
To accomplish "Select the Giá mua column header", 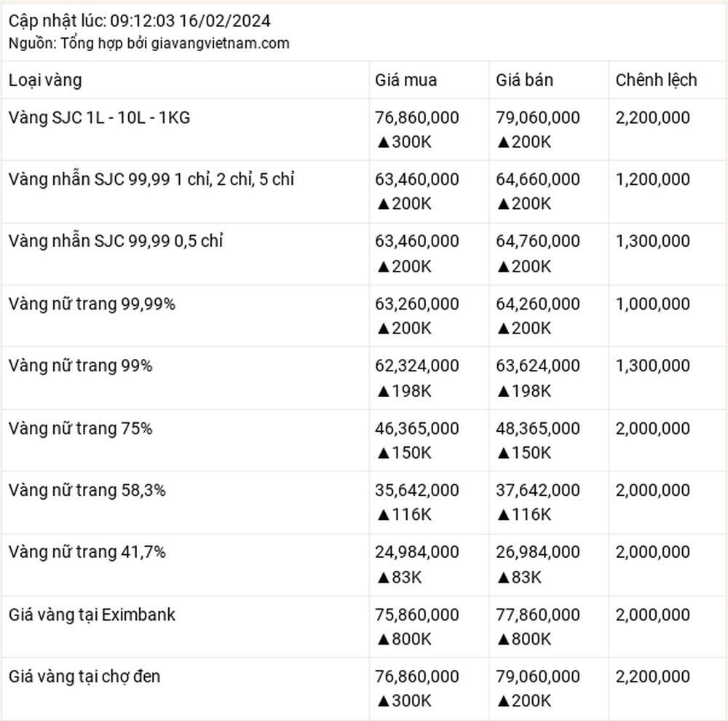I will click(405, 80).
